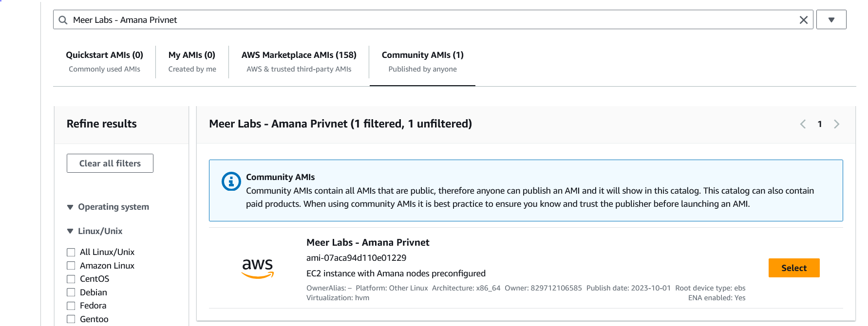Toggle the Debian filter checkbox

(x=71, y=292)
